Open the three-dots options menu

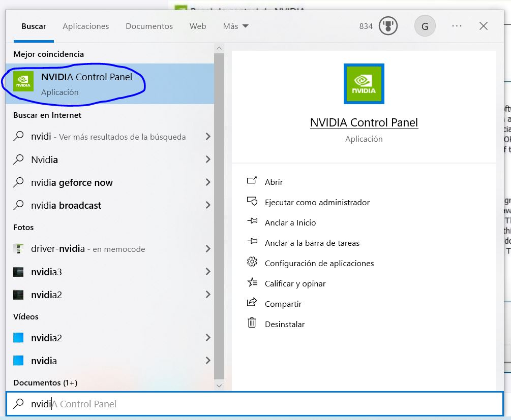pyautogui.click(x=457, y=26)
